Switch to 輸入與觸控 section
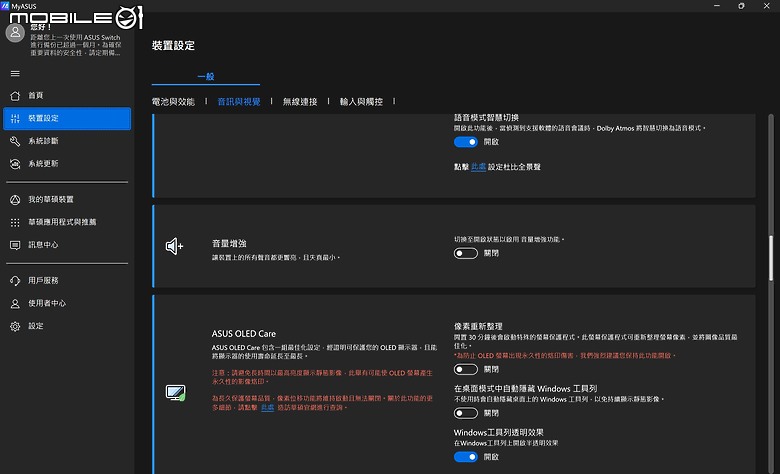This screenshot has height=474, width=780. point(361,102)
